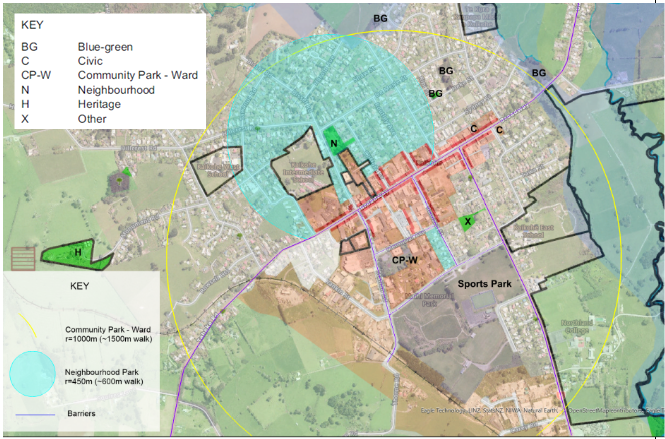Click the X code in the key
The width and height of the screenshot is (665, 439).
tap(25, 118)
